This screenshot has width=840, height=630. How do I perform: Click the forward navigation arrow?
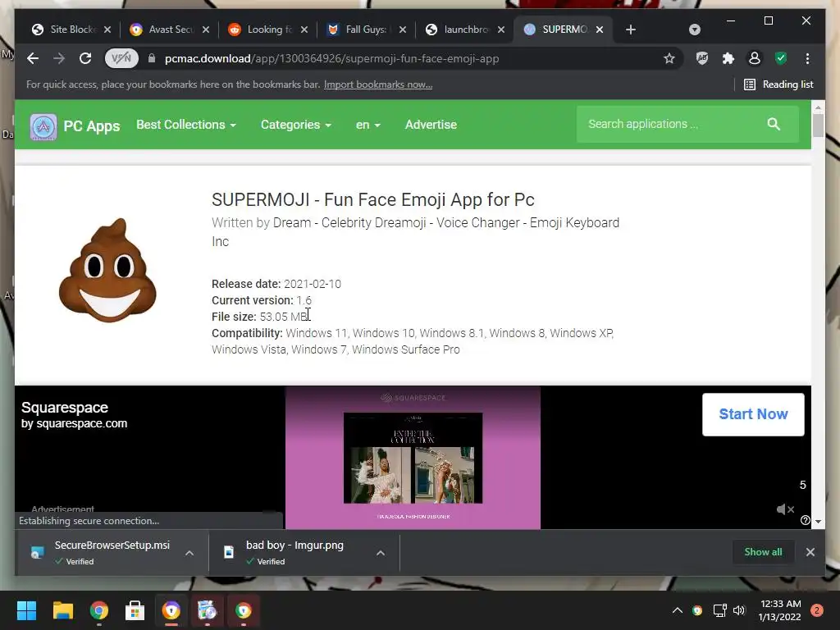click(x=59, y=58)
